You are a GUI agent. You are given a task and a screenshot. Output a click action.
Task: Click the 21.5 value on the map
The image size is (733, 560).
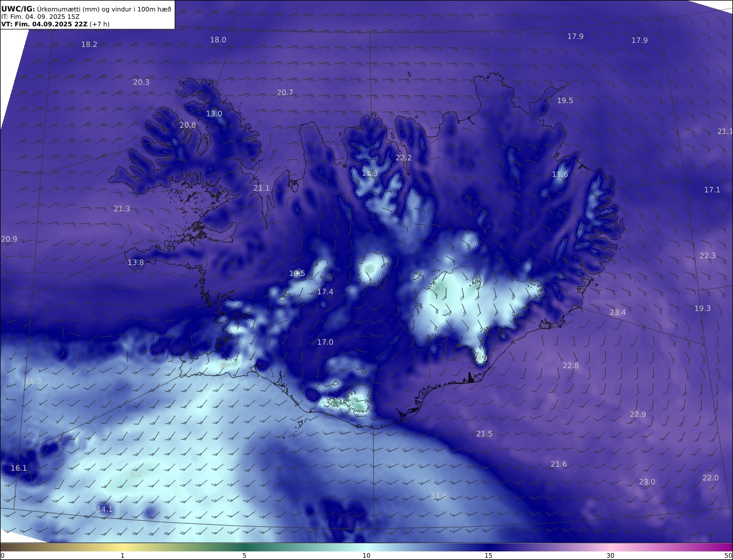pyautogui.click(x=484, y=433)
